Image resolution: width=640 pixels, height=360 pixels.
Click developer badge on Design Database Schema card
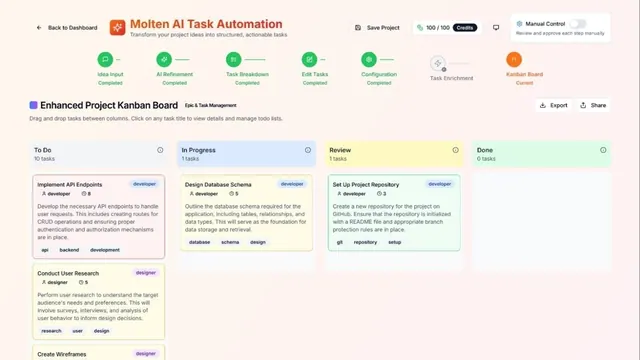pyautogui.click(x=292, y=184)
